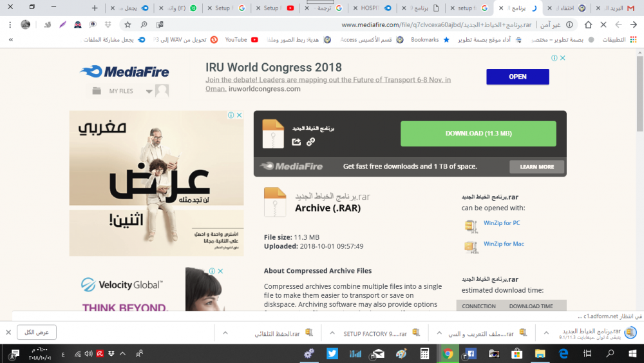This screenshot has height=363, width=644.
Task: Expand options for الحفظ التلقائي.rar download
Action: pyautogui.click(x=225, y=333)
